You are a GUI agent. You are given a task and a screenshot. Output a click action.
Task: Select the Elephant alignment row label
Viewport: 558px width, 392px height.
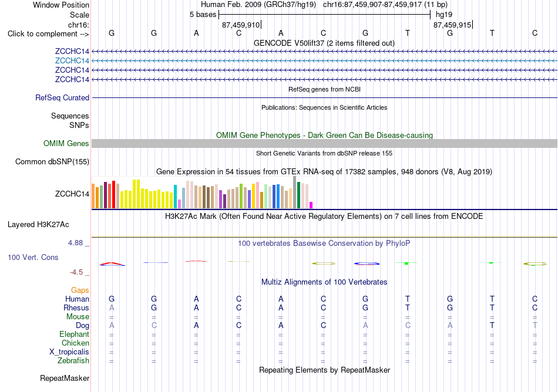(x=74, y=334)
